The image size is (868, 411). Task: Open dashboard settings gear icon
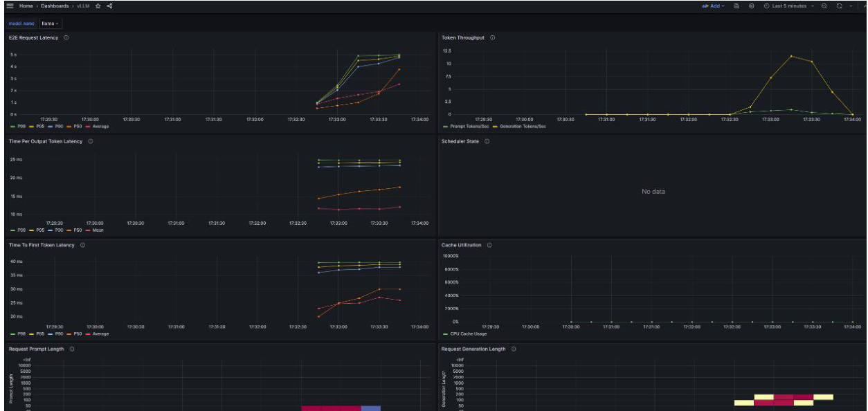[751, 6]
